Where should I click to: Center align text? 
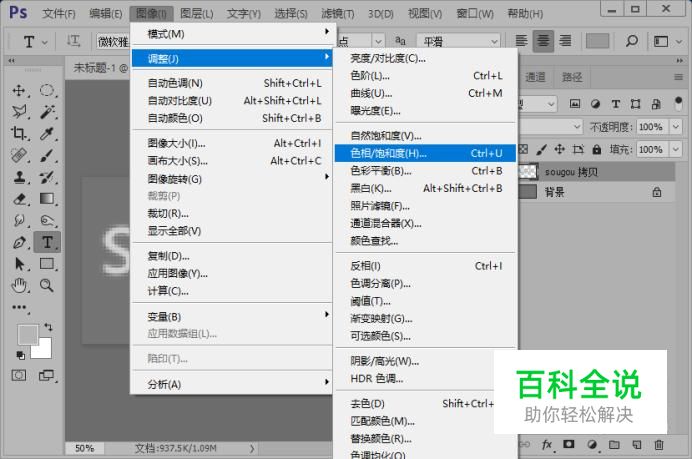click(x=543, y=41)
